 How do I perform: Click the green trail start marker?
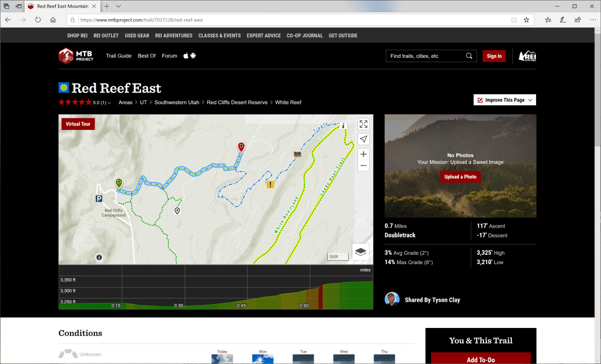119,182
